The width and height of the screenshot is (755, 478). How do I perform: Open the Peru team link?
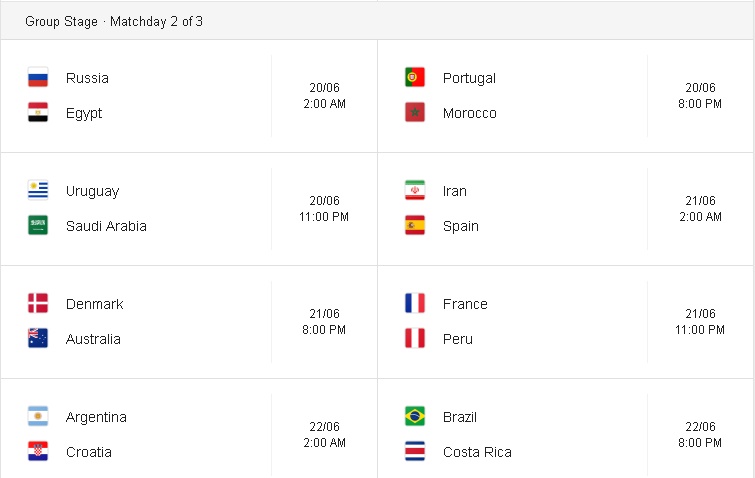coord(457,339)
